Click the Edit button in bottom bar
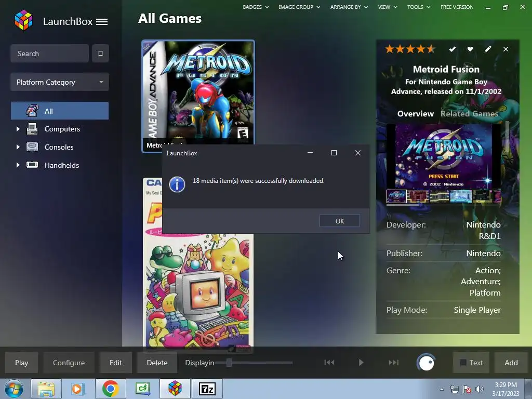 116,363
